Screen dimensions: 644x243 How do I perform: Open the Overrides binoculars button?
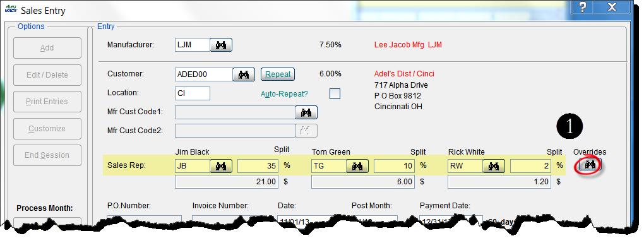[590, 165]
